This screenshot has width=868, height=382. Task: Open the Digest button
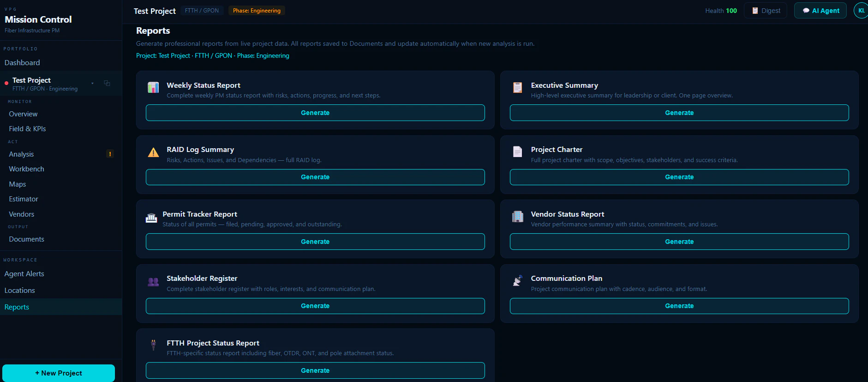click(766, 11)
